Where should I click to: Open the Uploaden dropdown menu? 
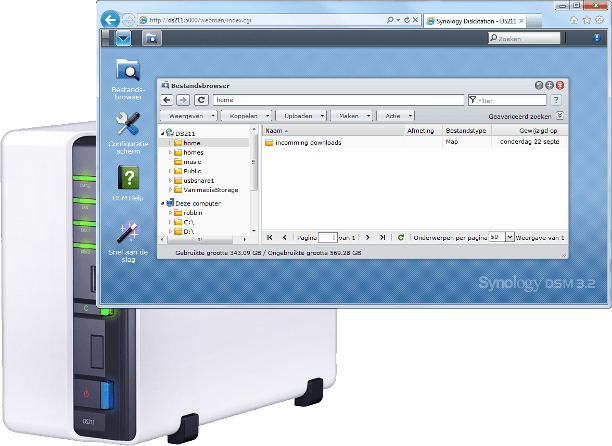(x=301, y=116)
